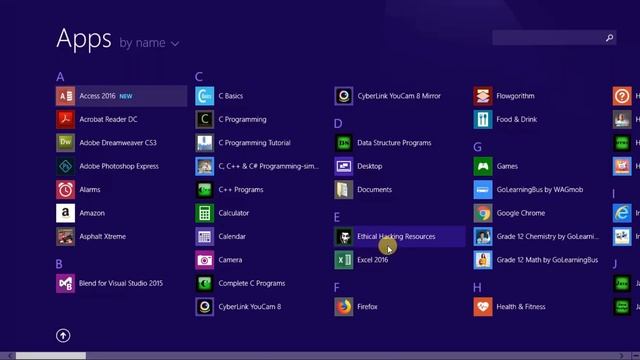Image resolution: width=640 pixels, height=360 pixels.
Task: Launch the Amazon app icon
Action: [65, 213]
